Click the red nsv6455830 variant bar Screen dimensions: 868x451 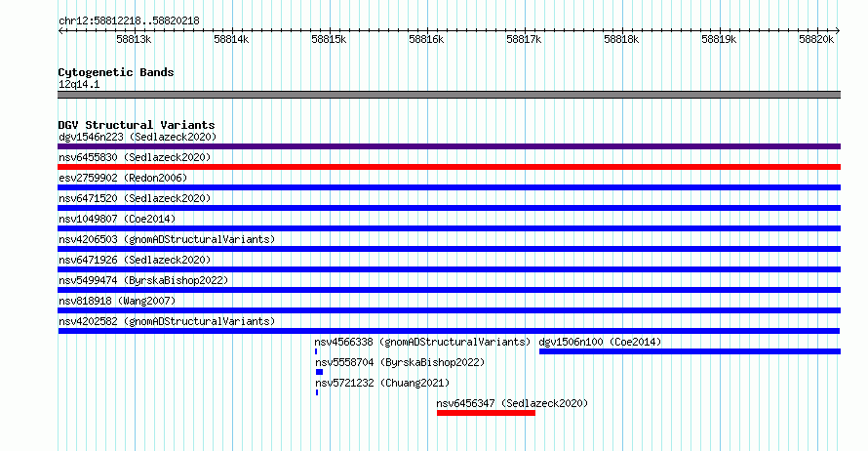coord(449,167)
